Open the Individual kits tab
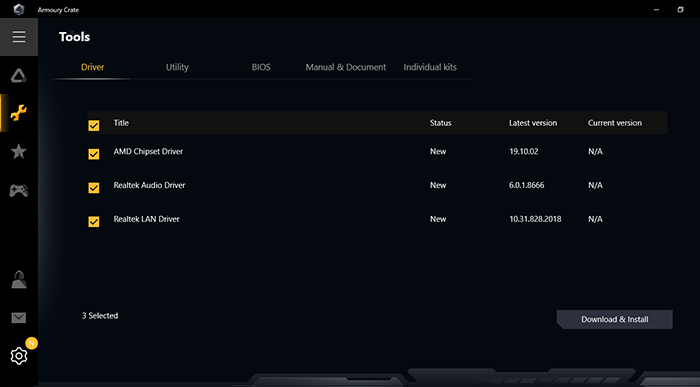The height and width of the screenshot is (387, 700). pos(430,67)
